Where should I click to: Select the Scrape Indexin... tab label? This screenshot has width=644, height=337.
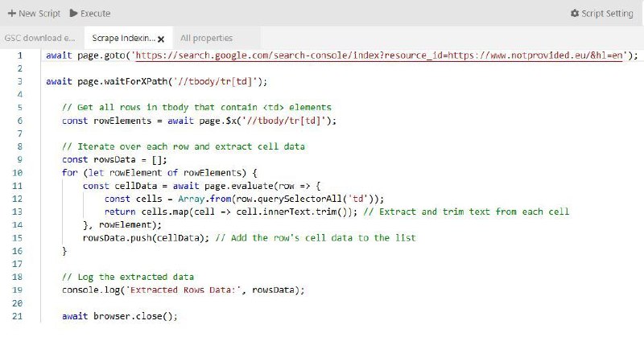(x=123, y=38)
